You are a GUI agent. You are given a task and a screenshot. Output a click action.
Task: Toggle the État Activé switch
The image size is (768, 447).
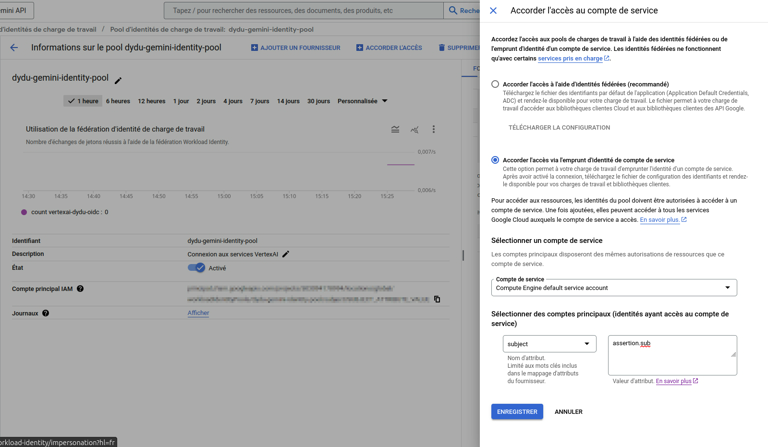click(x=196, y=268)
